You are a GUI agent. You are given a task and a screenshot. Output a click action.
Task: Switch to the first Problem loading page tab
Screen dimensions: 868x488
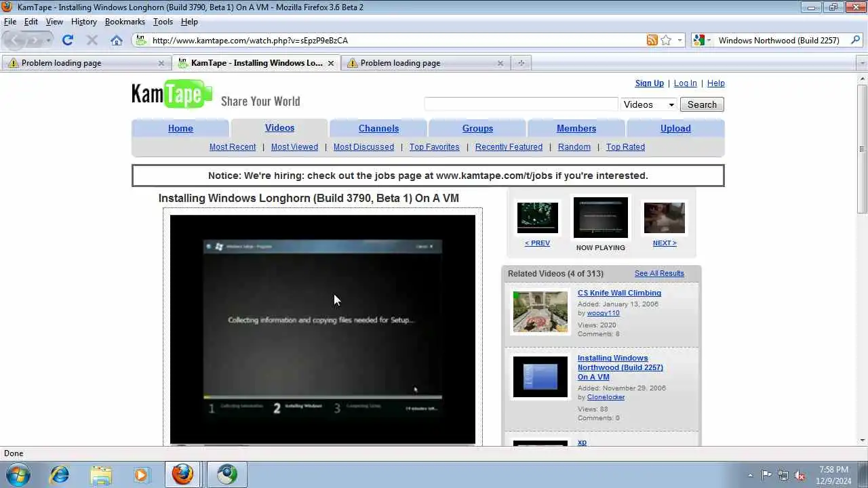[85, 62]
